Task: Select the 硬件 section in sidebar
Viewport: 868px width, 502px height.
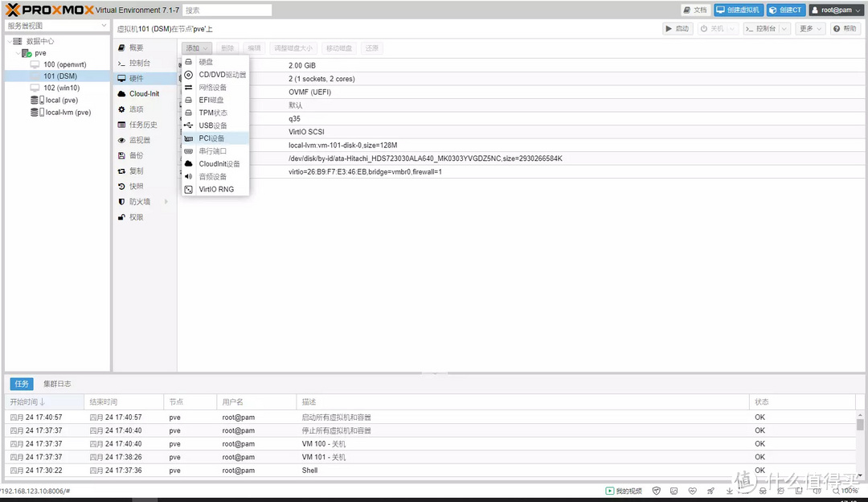Action: 145,79
